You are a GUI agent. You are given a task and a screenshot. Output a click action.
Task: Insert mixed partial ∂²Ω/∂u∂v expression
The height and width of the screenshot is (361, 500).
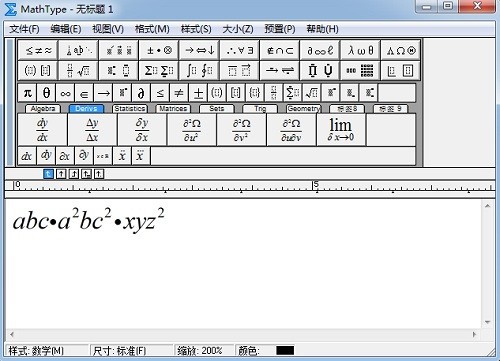291,130
